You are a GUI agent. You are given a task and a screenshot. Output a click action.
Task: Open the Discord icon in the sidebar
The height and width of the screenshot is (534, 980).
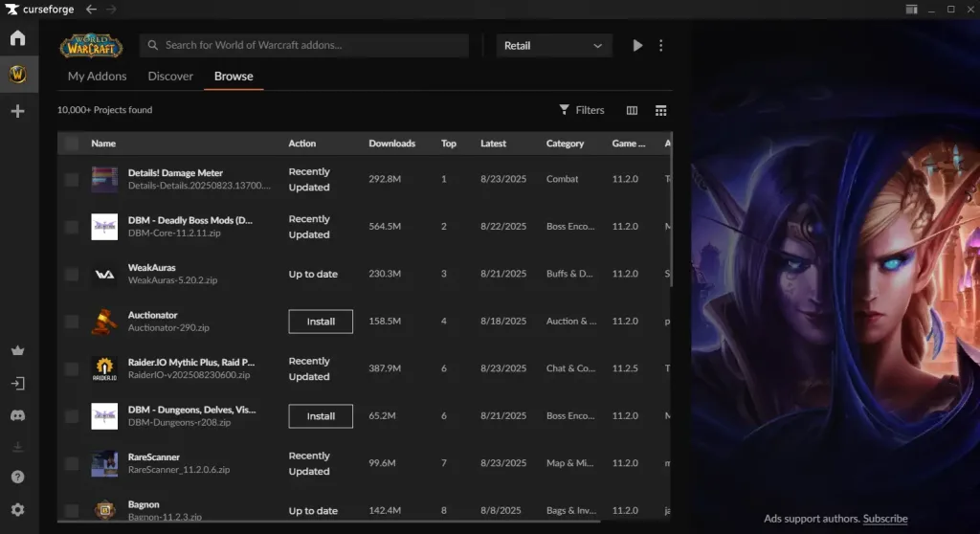click(x=17, y=415)
